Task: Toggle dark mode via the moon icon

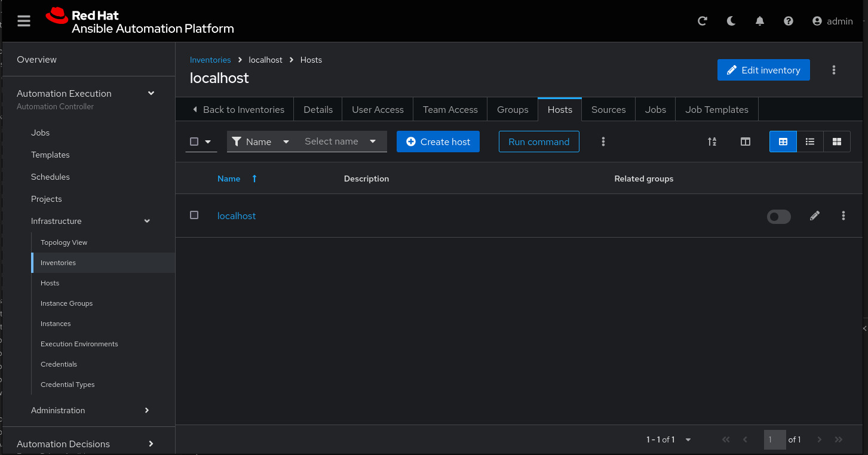Action: point(731,21)
